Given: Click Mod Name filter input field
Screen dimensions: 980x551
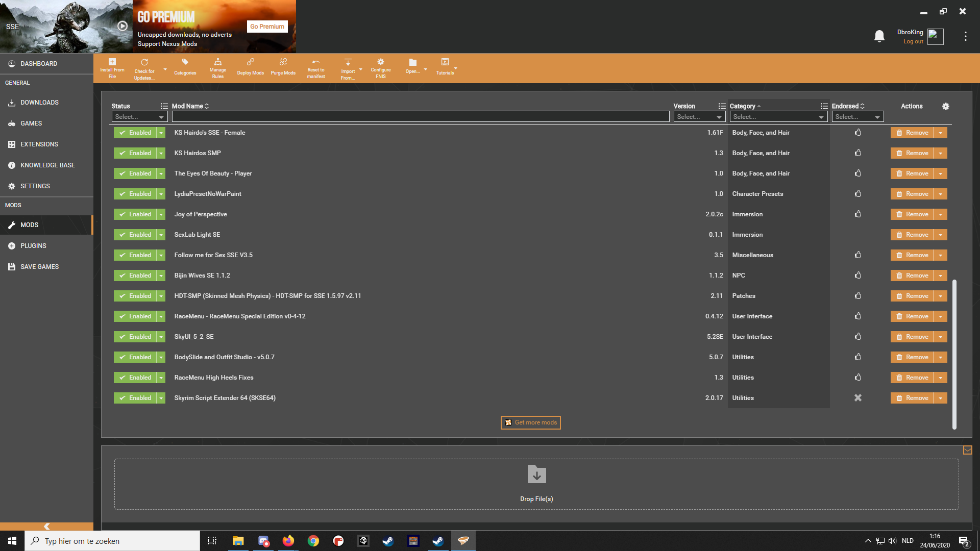Looking at the screenshot, I should pyautogui.click(x=421, y=117).
